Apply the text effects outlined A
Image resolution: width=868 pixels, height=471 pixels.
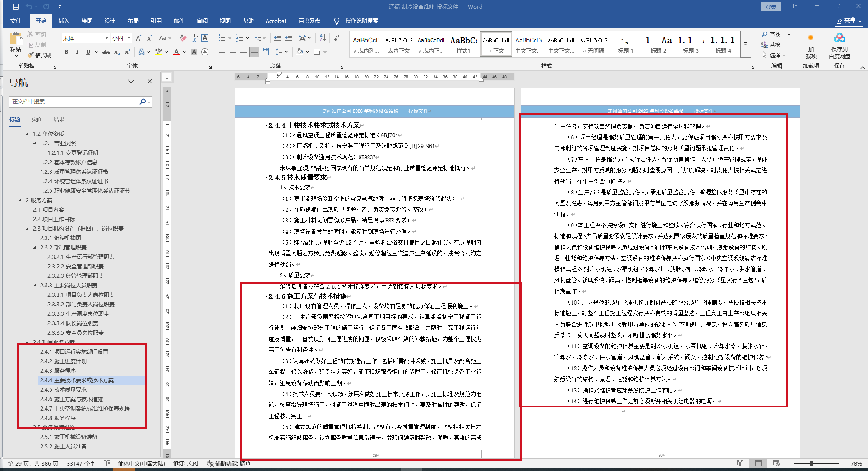(142, 52)
